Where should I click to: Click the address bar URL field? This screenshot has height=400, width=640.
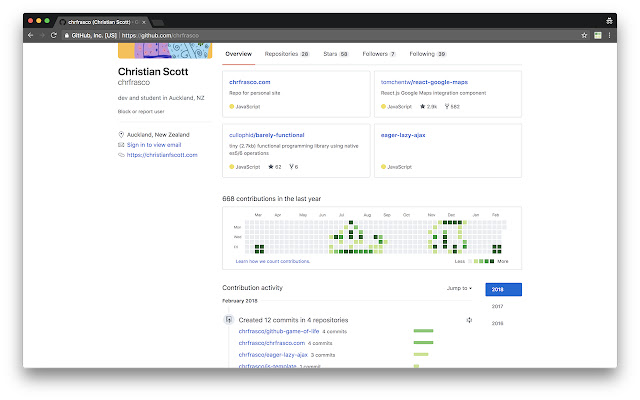click(x=318, y=36)
